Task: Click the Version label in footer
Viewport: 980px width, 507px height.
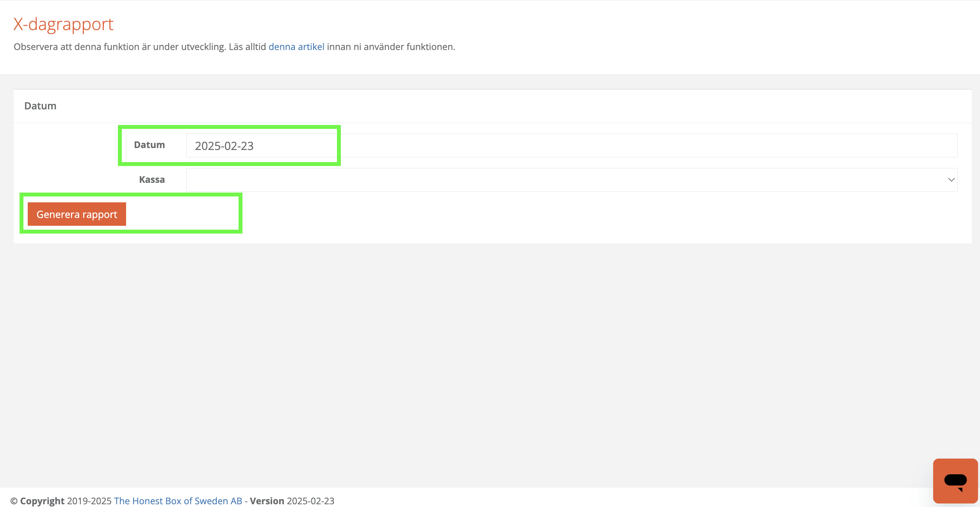Action: pyautogui.click(x=267, y=501)
